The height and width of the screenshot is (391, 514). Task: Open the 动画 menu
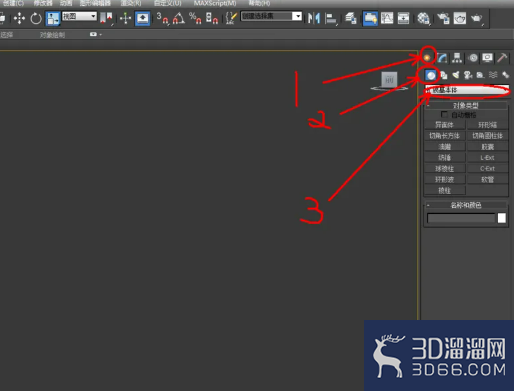tap(66, 3)
